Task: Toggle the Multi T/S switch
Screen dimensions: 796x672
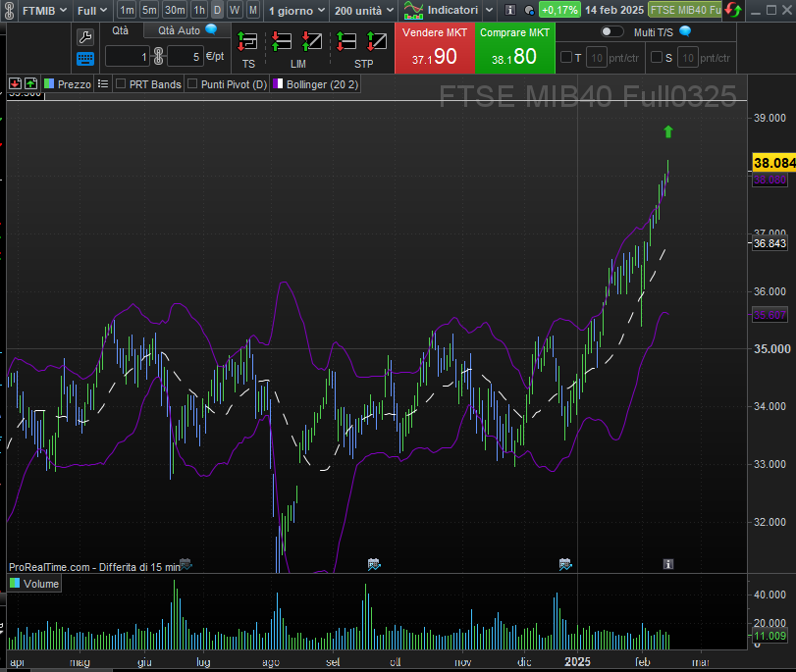Action: [x=611, y=31]
